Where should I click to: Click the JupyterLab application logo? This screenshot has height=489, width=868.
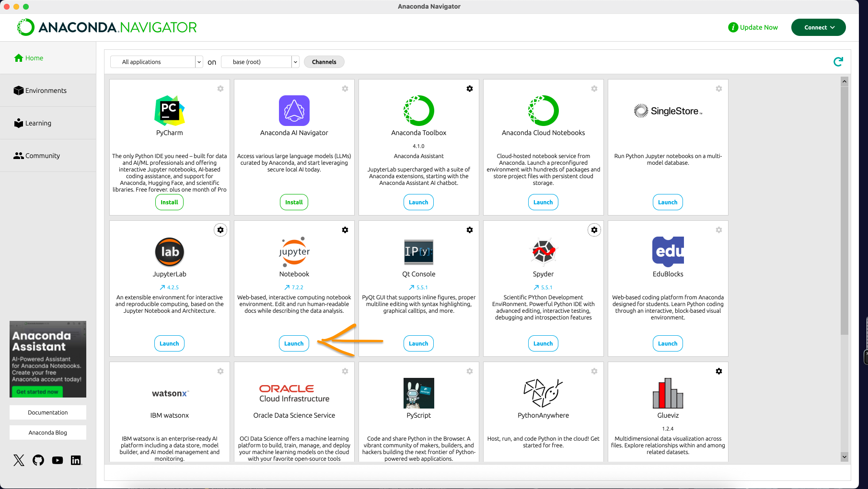(170, 252)
